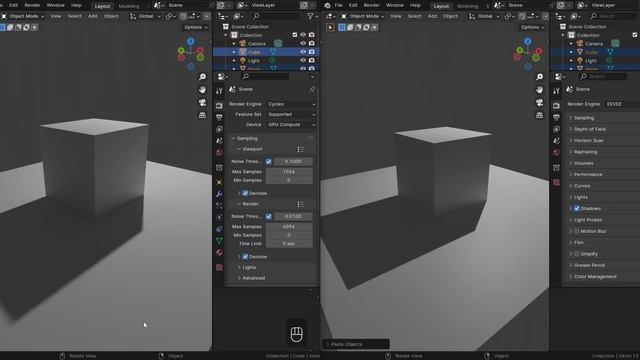Open World properties tab in left window
This screenshot has height=360, width=640.
[x=219, y=153]
